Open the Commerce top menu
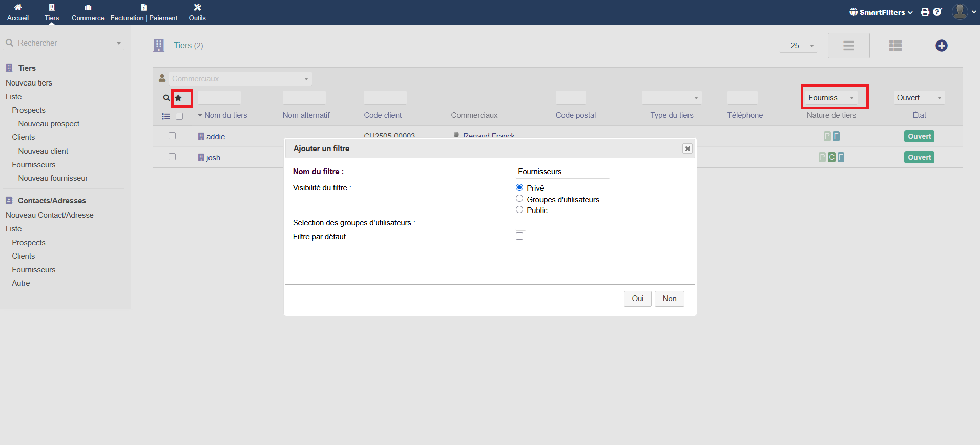Viewport: 980px width, 445px height. [x=88, y=12]
